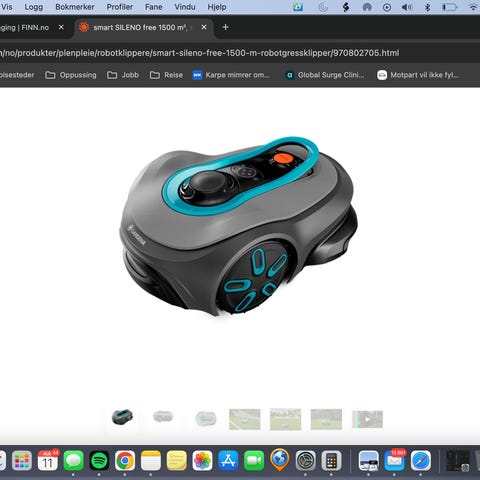Open the Bokmerker menu

coord(75,7)
